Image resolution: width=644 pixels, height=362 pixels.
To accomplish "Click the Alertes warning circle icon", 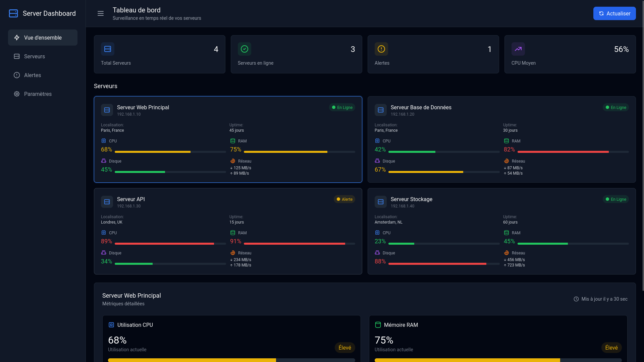I will (x=381, y=49).
